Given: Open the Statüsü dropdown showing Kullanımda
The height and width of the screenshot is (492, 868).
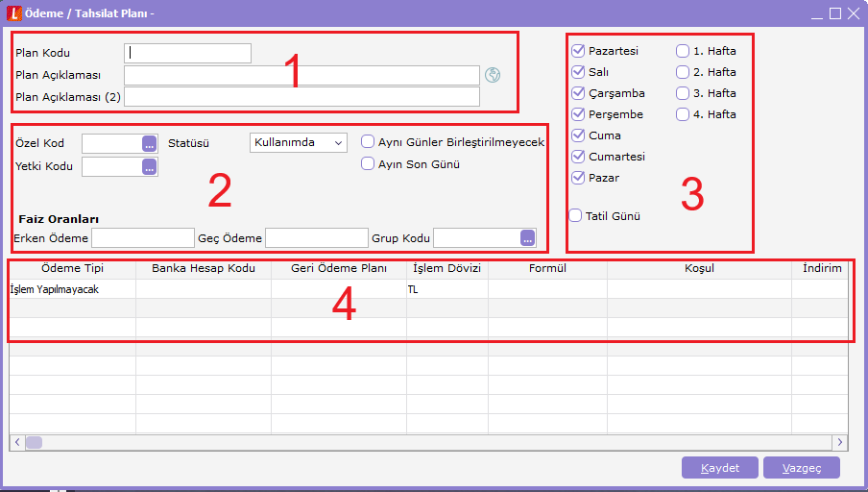Looking at the screenshot, I should pos(299,142).
